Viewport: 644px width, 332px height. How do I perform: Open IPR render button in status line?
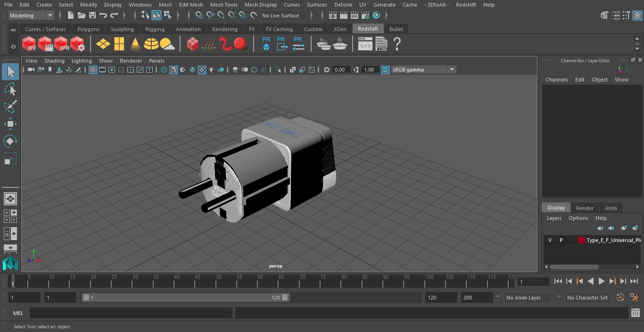pos(355,16)
